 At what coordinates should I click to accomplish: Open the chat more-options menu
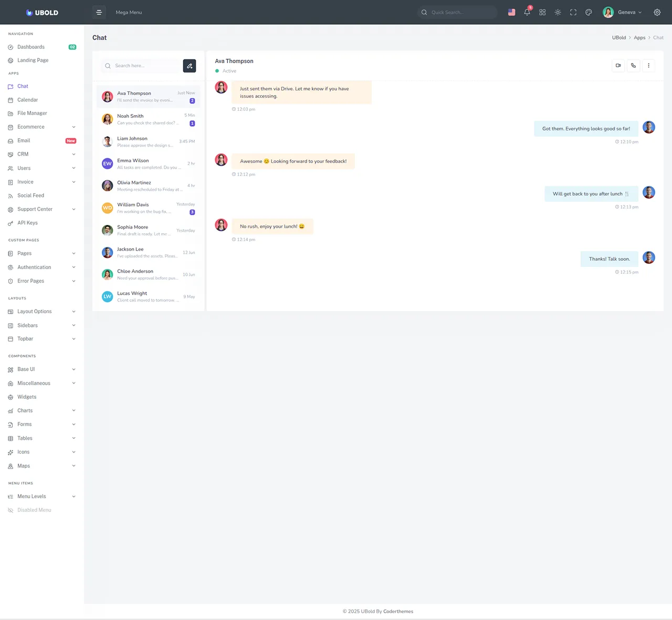coord(649,66)
